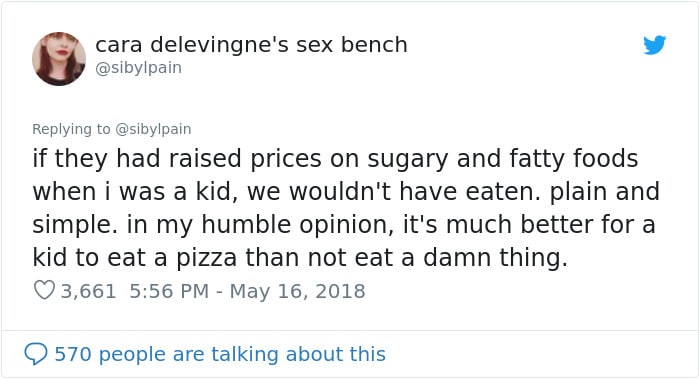Click the text "when i was a kid"
This screenshot has height=379, width=700.
(133, 192)
